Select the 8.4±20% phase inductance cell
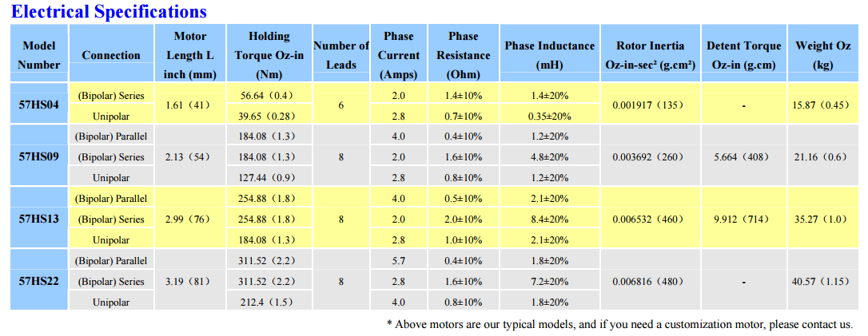Image resolution: width=868 pixels, height=336 pixels. (x=549, y=219)
